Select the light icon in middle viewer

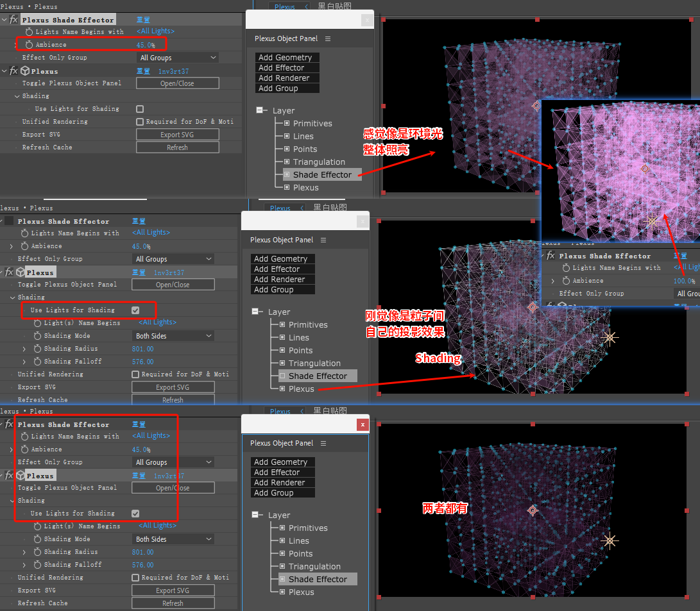[x=610, y=338]
